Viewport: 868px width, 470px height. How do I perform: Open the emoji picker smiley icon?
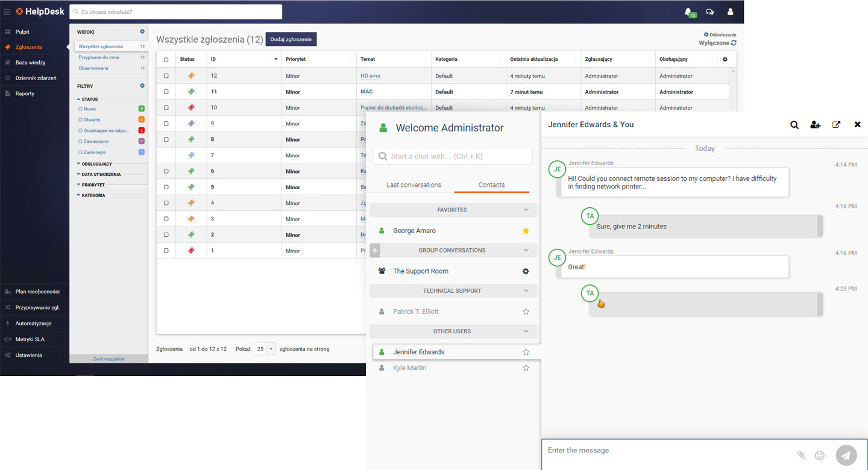click(x=820, y=456)
